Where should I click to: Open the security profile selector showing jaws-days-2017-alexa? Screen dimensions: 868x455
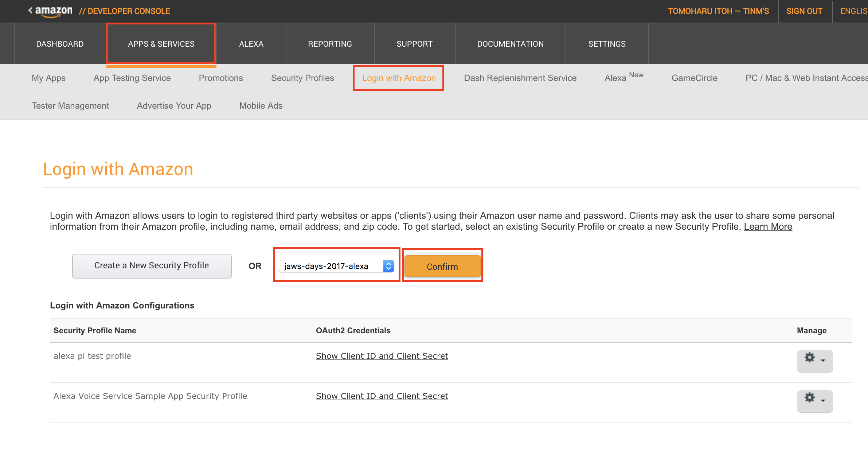pos(336,266)
